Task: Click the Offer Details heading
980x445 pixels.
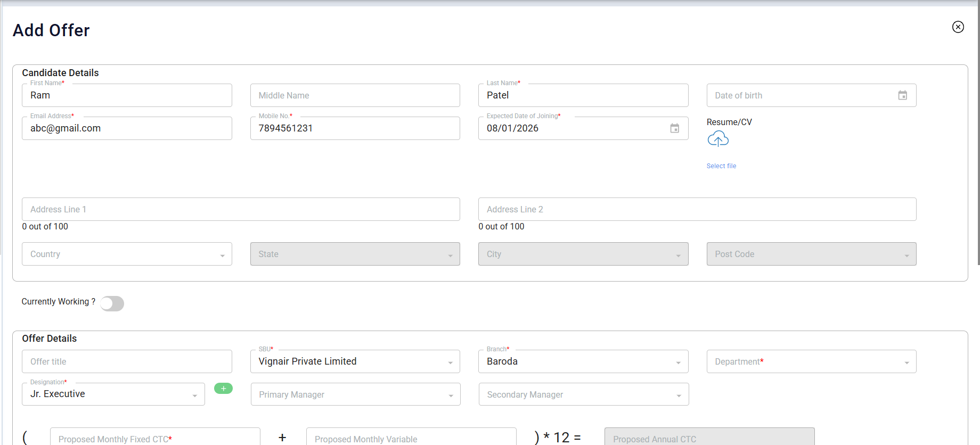Action: 49,339
